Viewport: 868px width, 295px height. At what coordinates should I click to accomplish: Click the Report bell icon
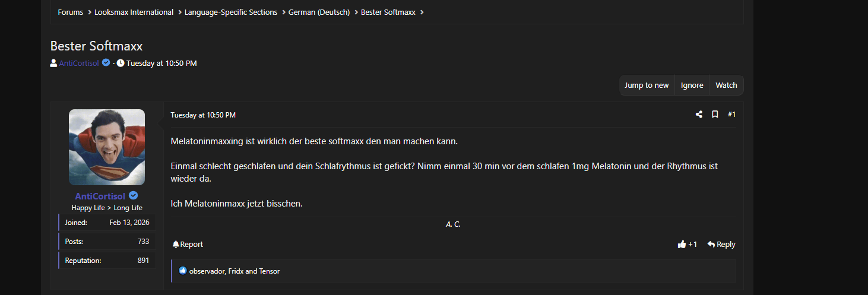(176, 245)
